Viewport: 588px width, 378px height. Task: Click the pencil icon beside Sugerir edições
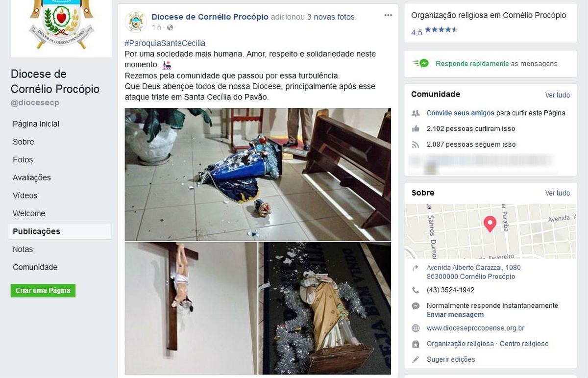pos(416,359)
